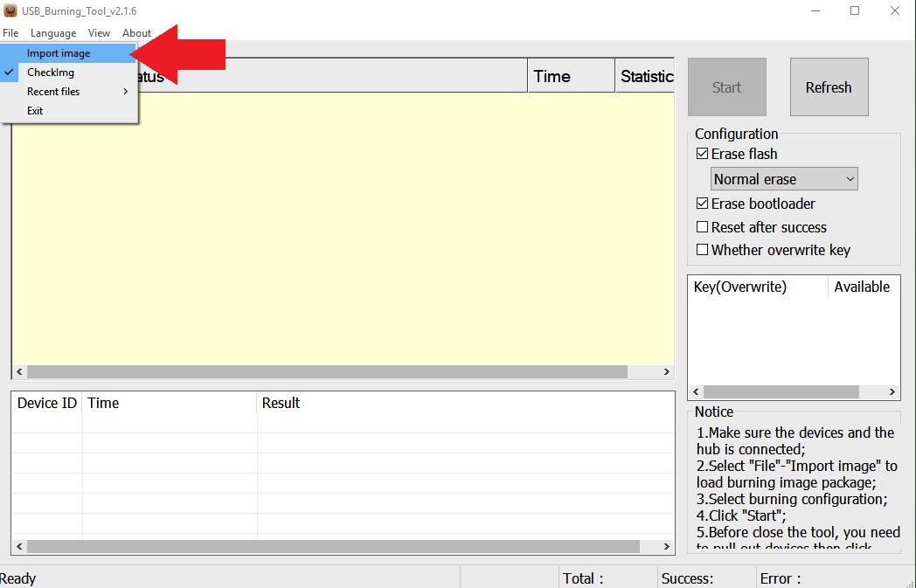Click the status list horizontal scrollbar thumb

click(x=327, y=372)
